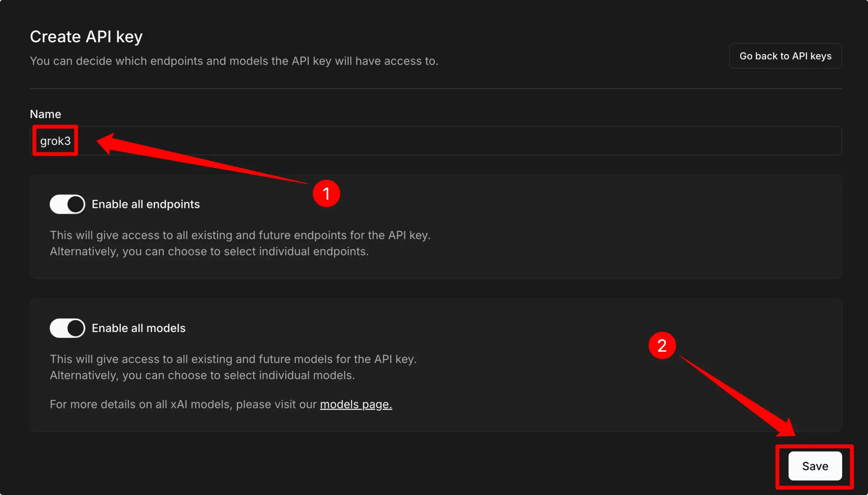Image resolution: width=868 pixels, height=495 pixels.
Task: Click the subtitle about endpoints and models access
Action: point(234,61)
